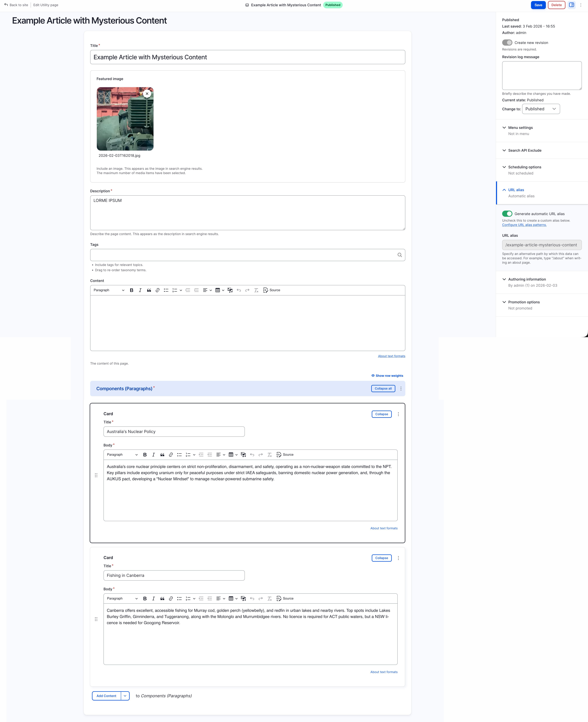
Task: Open Add Content dropdown arrow
Action: tap(125, 696)
